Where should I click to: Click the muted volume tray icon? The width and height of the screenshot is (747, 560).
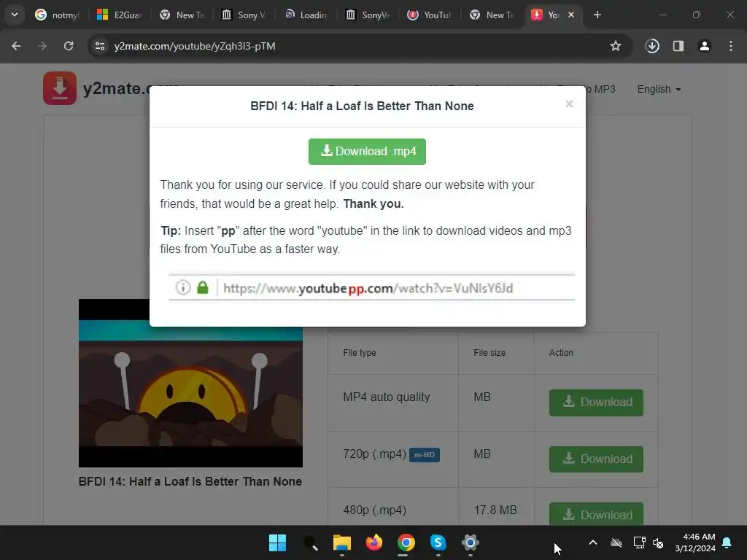[x=658, y=542]
